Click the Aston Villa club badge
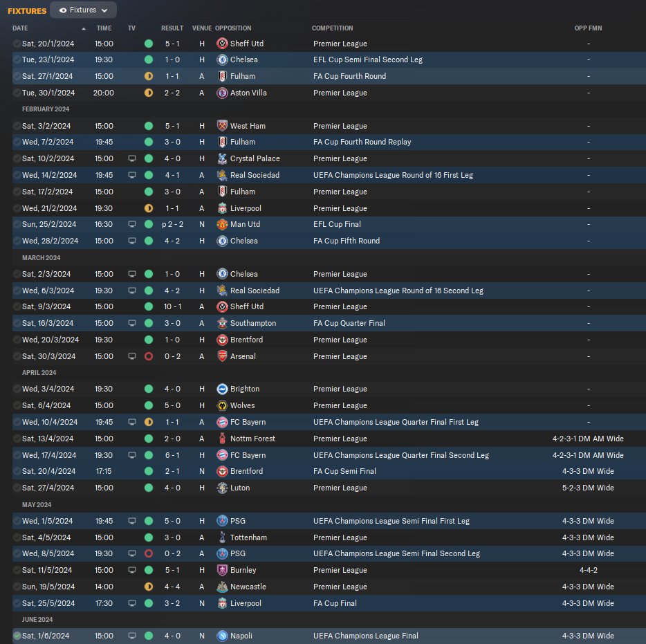 click(x=222, y=93)
